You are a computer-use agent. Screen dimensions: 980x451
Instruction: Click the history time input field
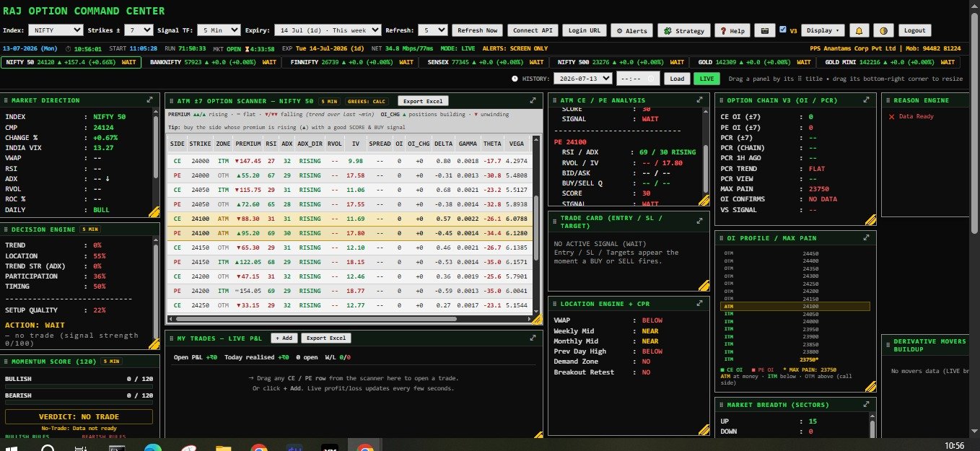[638, 79]
